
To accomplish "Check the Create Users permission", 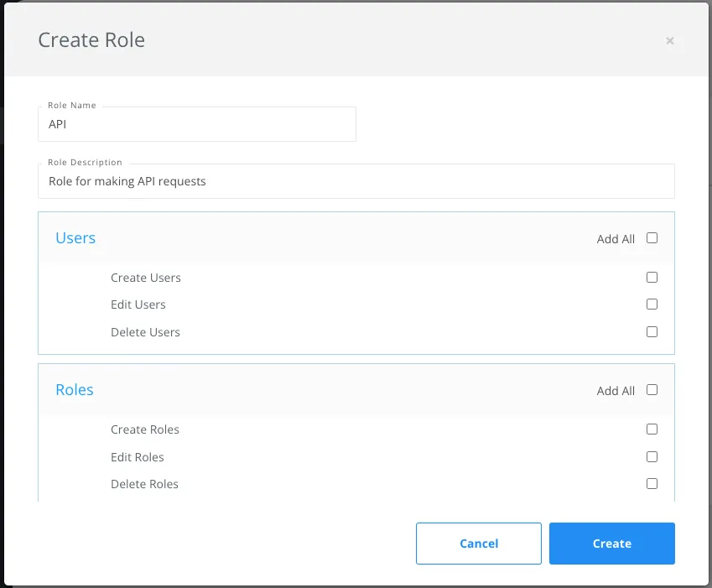I will [652, 277].
